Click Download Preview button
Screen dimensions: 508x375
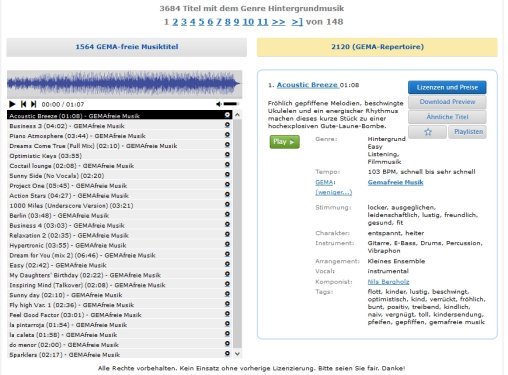click(x=447, y=102)
